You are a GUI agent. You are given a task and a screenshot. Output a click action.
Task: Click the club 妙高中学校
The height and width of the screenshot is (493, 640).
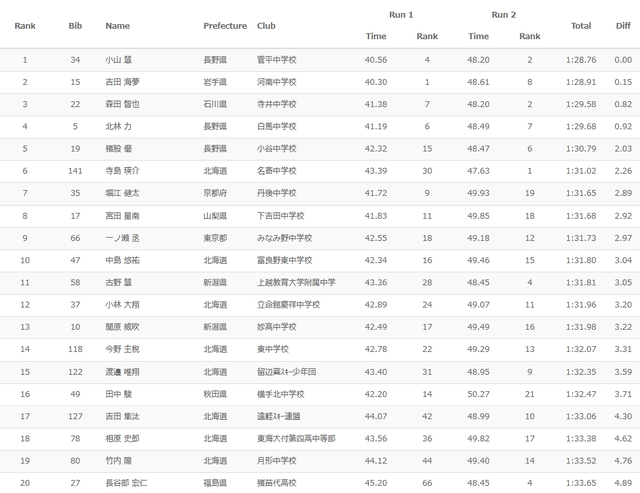[x=276, y=327]
